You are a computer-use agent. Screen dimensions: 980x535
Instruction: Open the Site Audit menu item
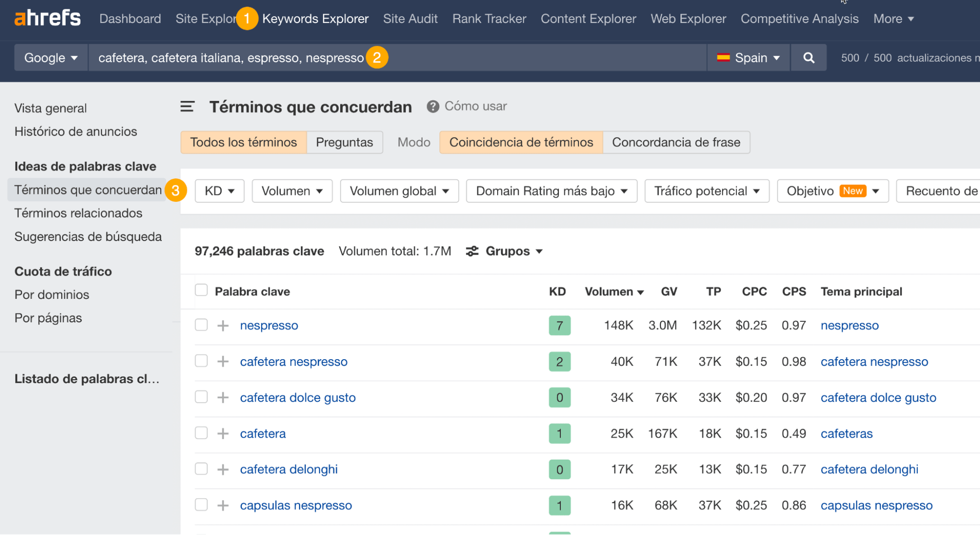410,19
